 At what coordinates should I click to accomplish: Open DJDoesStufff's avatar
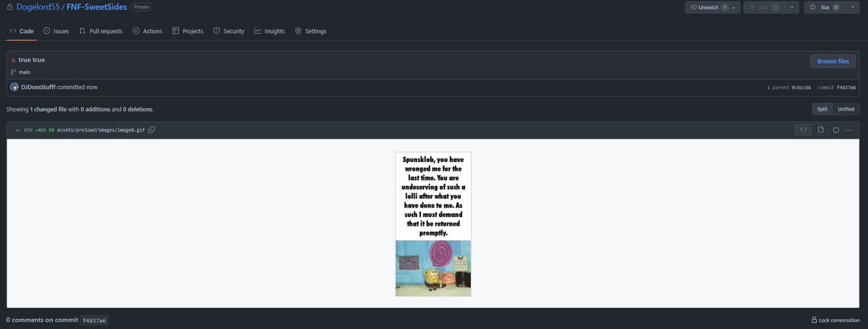[x=14, y=87]
